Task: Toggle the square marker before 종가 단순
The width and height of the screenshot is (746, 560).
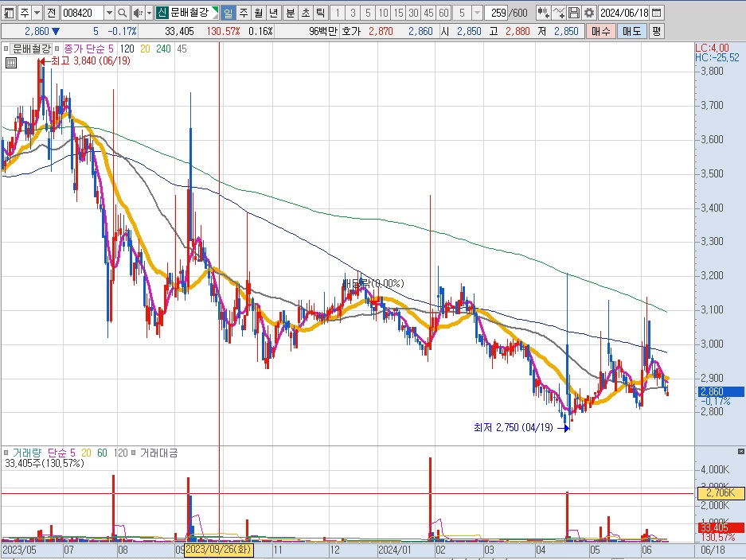Action: [x=57, y=49]
